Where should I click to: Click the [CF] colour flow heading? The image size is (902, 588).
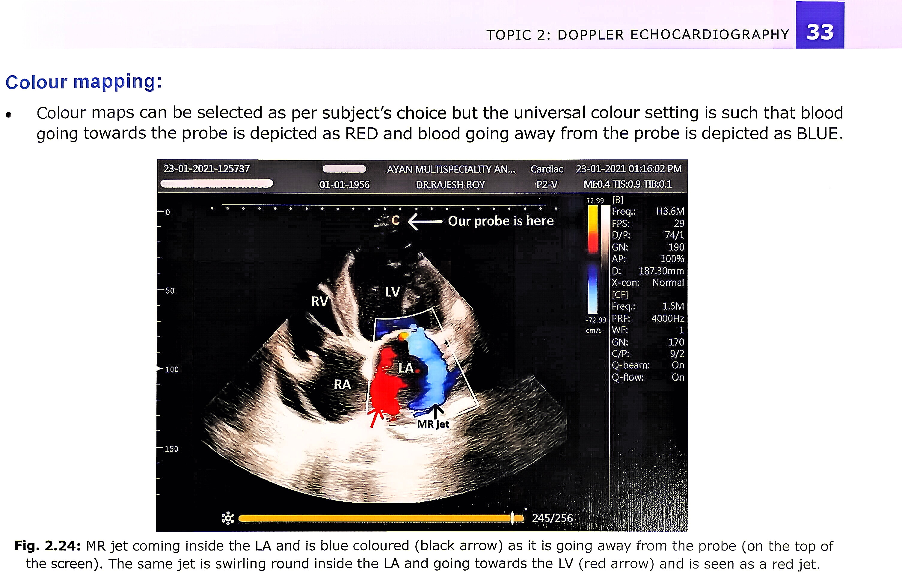pyautogui.click(x=620, y=294)
